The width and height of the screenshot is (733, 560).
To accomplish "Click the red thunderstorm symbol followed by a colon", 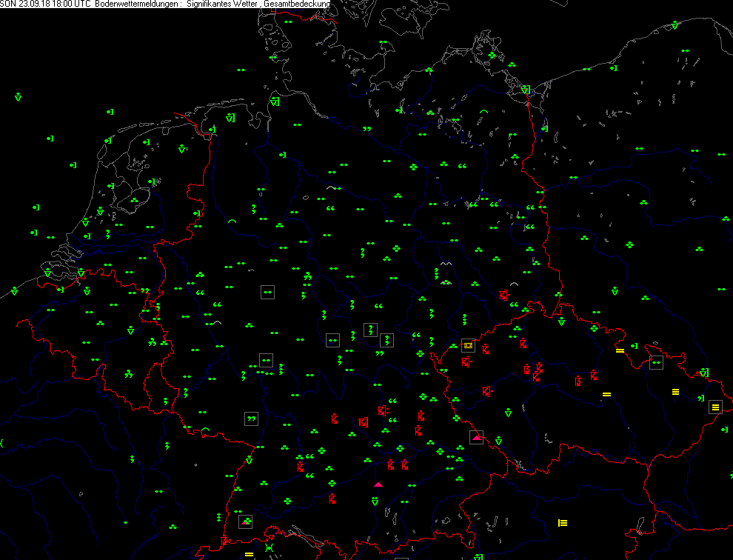I will pyautogui.click(x=384, y=410).
